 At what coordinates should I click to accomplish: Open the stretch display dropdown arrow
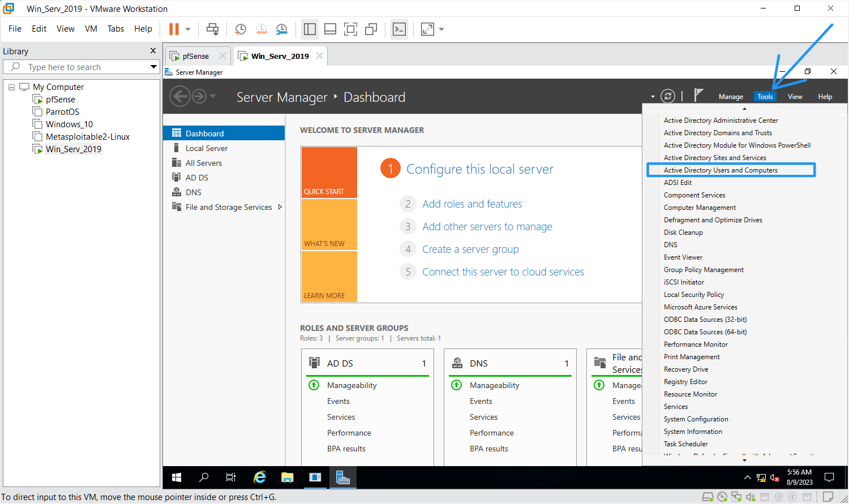click(441, 29)
